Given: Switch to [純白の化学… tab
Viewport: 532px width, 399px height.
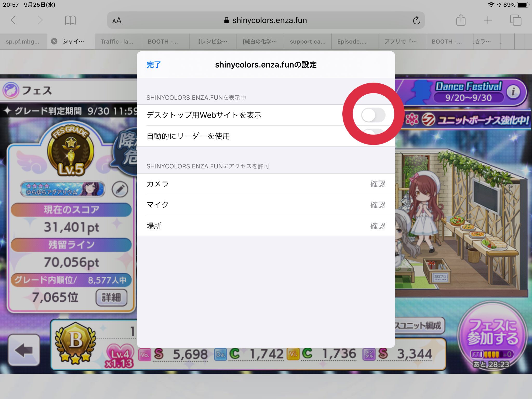Looking at the screenshot, I should [x=260, y=42].
